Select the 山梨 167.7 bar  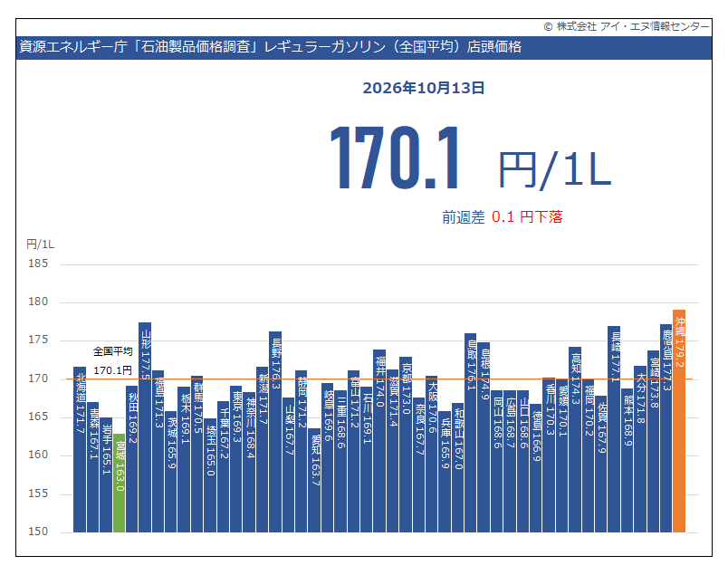(x=288, y=465)
